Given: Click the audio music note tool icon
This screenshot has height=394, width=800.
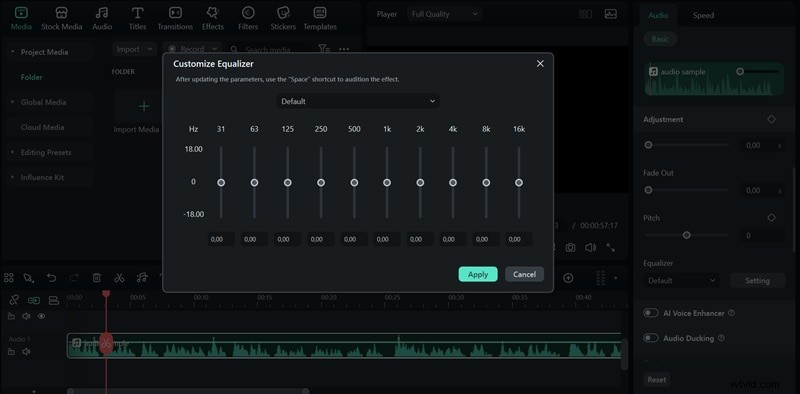Looking at the screenshot, I should pos(142,278).
